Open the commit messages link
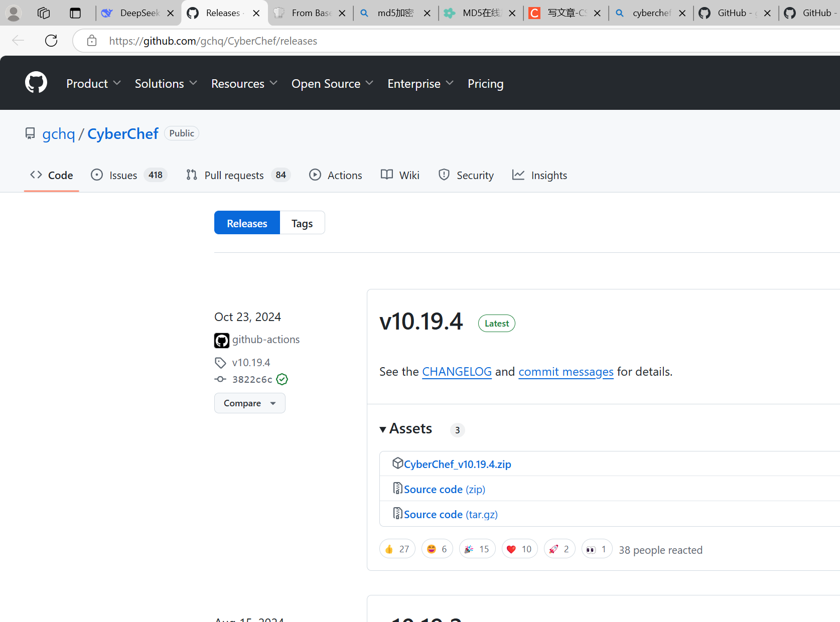The image size is (840, 622). (x=566, y=372)
